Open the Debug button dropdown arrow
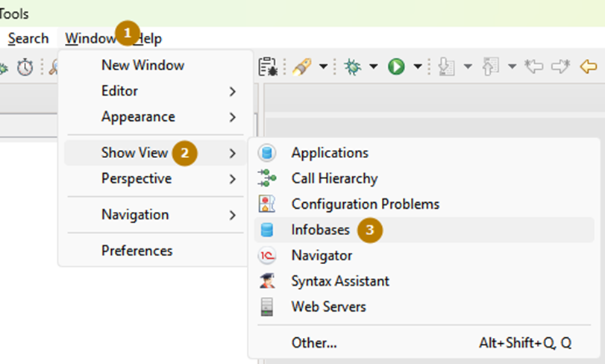Viewport: 605px width, 364px height. click(373, 67)
